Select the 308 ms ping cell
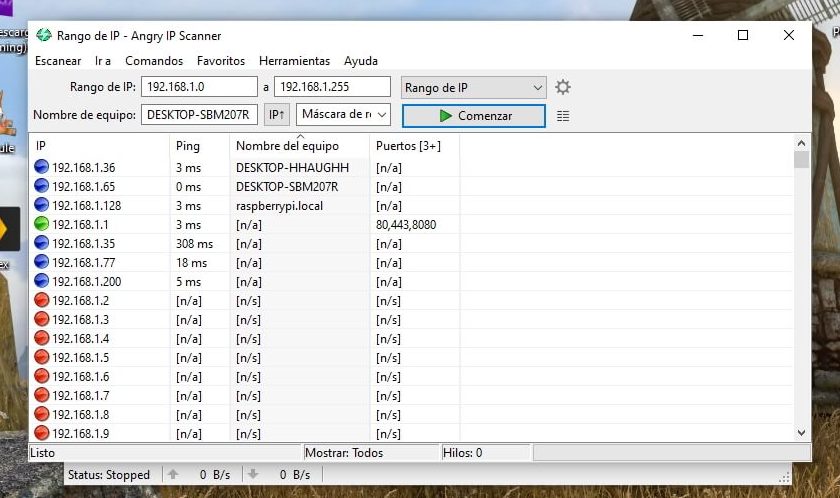Screen dimensions: 840x498 pyautogui.click(x=194, y=244)
